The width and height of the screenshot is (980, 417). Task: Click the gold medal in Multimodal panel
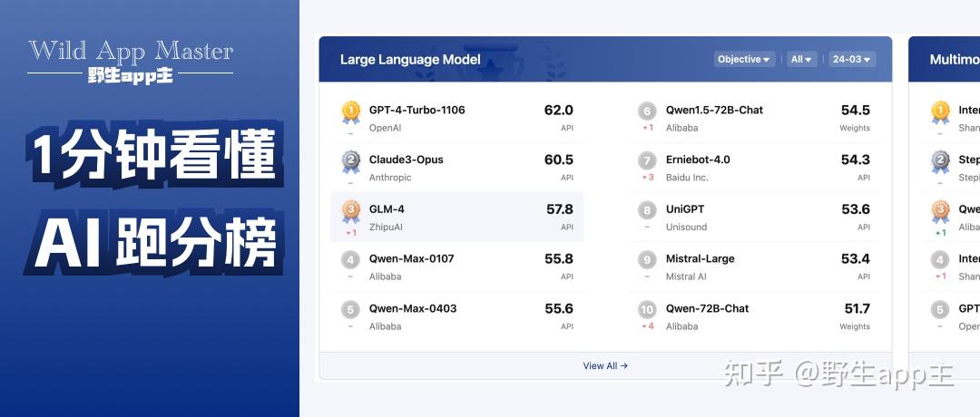(x=940, y=112)
